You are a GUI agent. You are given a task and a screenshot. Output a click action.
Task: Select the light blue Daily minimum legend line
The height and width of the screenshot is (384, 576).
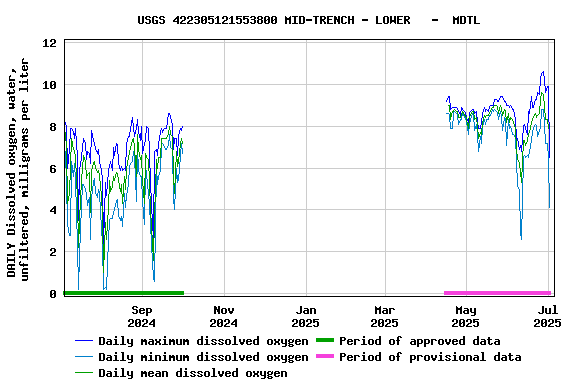tap(84, 357)
